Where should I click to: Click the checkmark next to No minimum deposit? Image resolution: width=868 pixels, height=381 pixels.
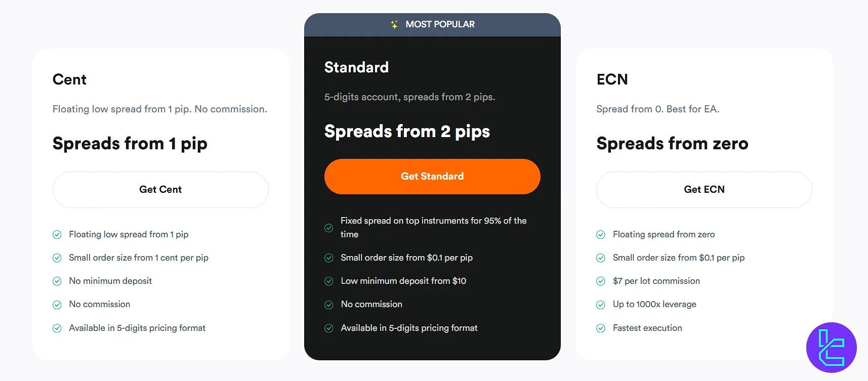coord(57,281)
